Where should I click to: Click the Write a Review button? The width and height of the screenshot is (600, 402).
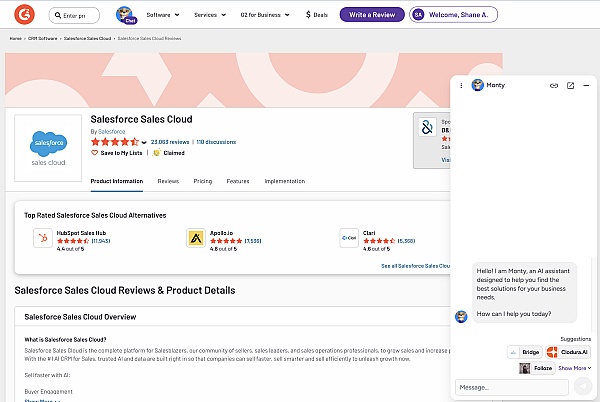(372, 15)
